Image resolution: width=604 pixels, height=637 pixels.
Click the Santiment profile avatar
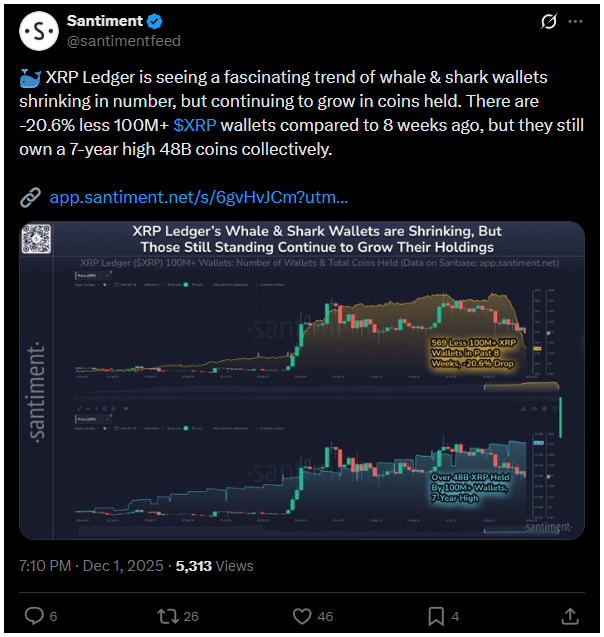pyautogui.click(x=38, y=31)
